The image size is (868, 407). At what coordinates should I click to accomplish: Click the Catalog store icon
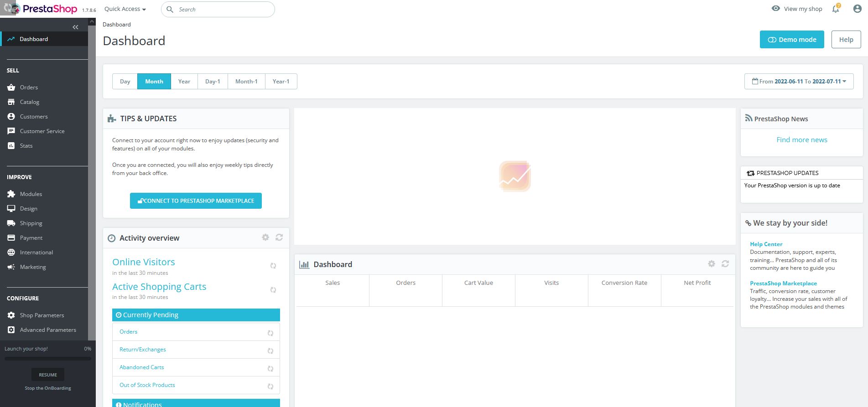tap(11, 102)
